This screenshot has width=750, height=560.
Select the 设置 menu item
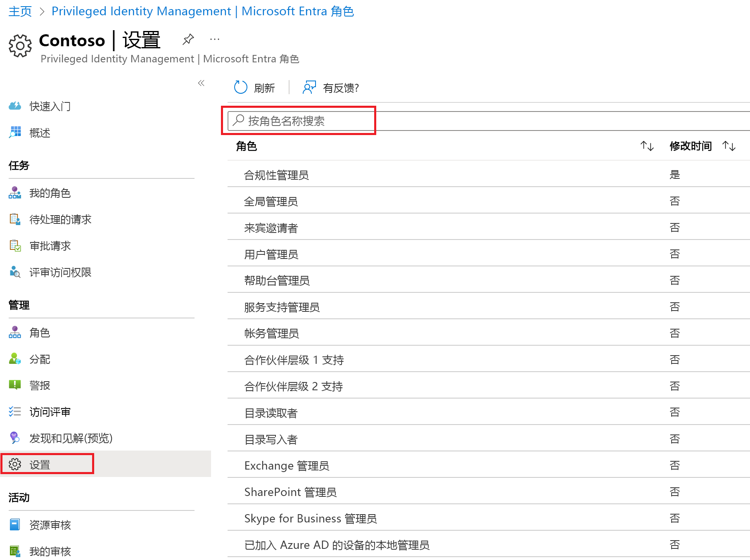105,464
